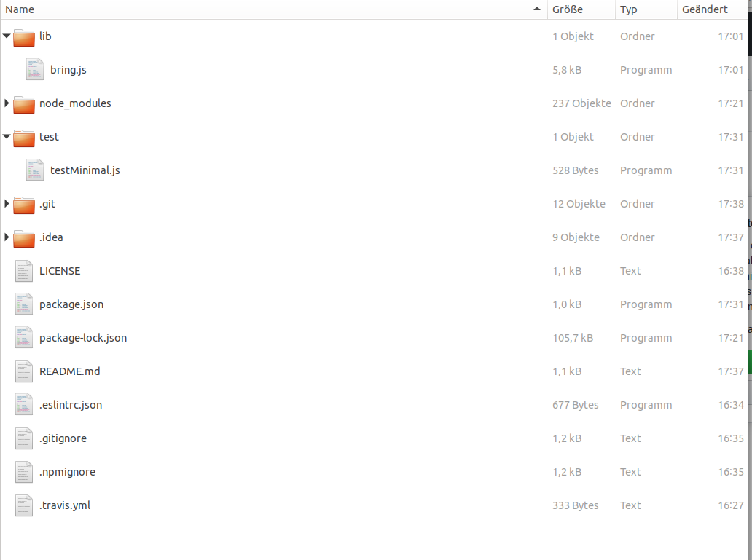Image resolution: width=752 pixels, height=560 pixels.
Task: Expand the .idea folder
Action: (x=6, y=237)
